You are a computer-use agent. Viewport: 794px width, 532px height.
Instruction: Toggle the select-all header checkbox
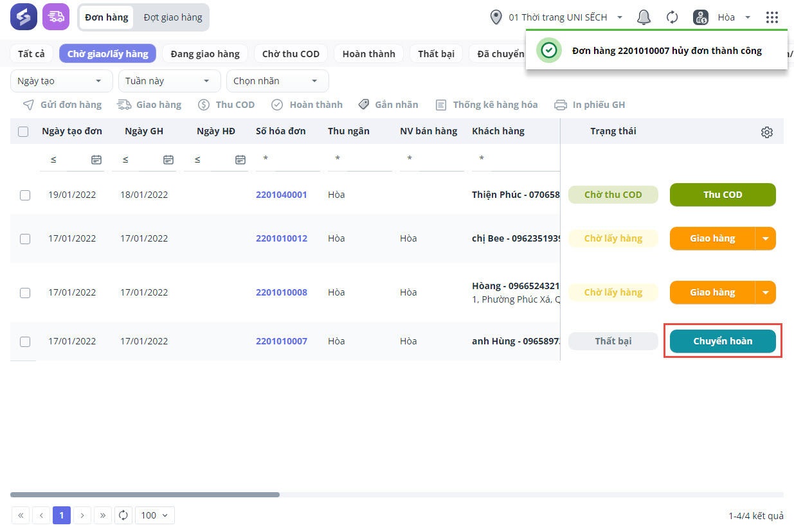(x=23, y=132)
